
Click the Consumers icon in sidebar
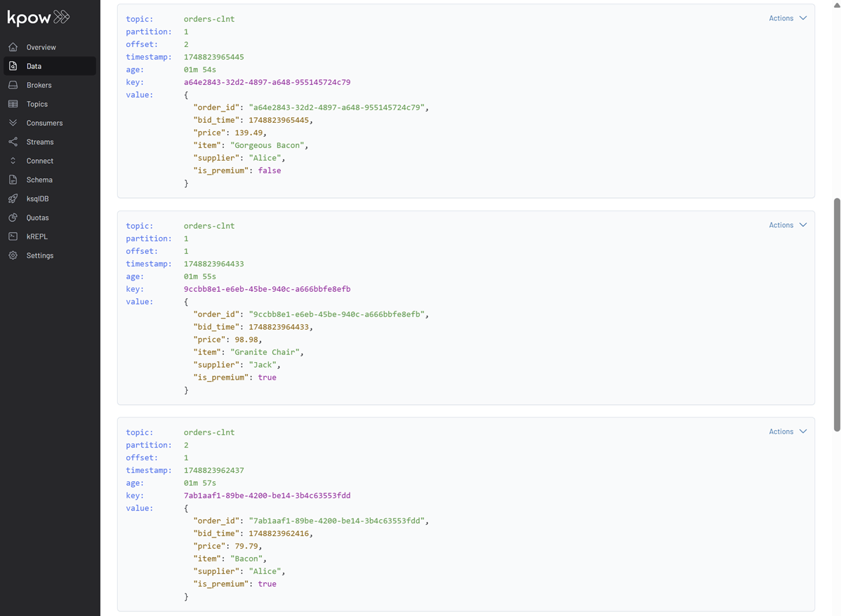click(13, 123)
